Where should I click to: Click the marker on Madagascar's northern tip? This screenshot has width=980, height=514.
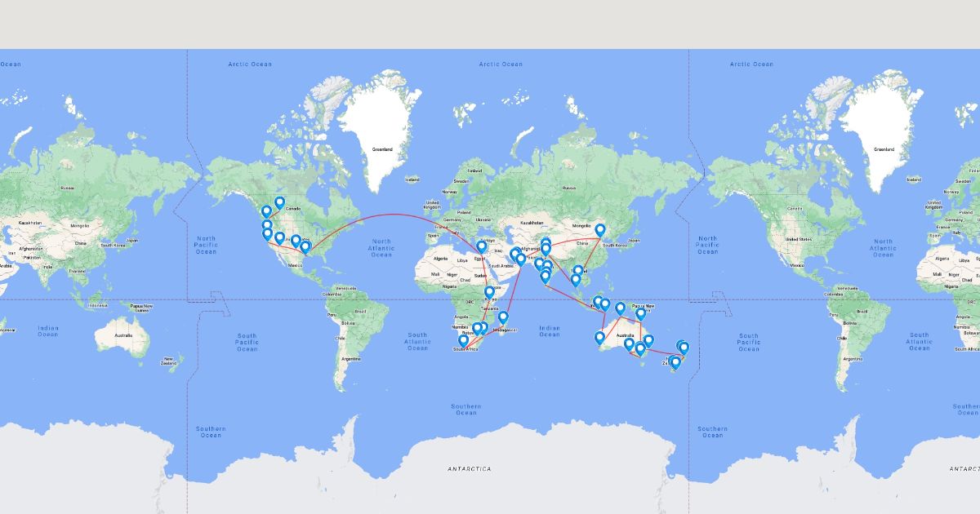tap(503, 317)
